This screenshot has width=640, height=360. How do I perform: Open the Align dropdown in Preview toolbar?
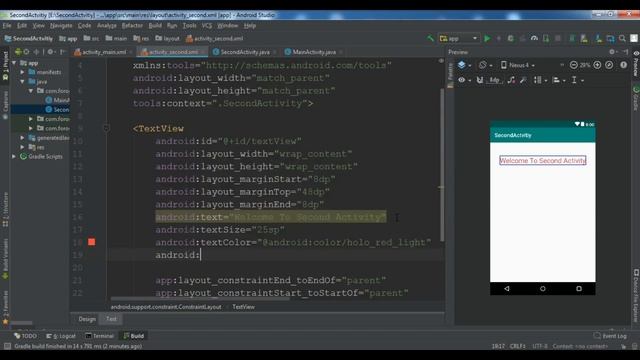click(x=558, y=80)
